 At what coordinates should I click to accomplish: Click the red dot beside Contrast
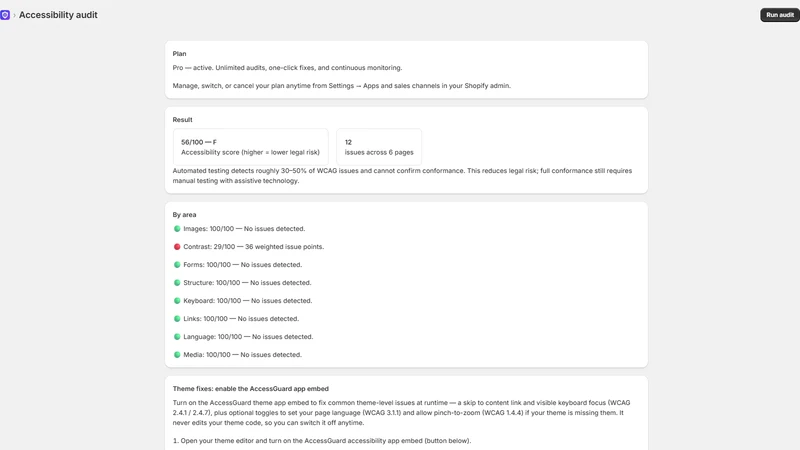(177, 246)
